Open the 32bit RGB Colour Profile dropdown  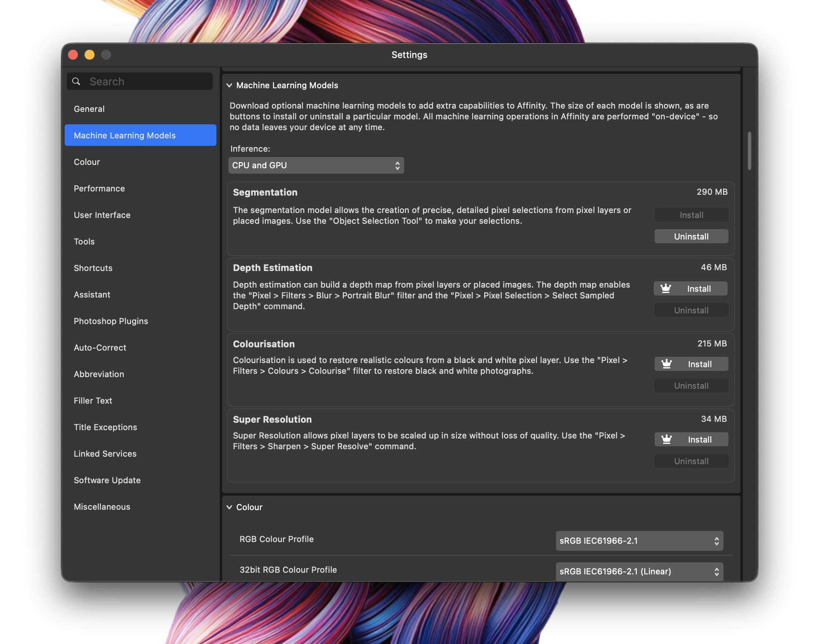point(639,571)
